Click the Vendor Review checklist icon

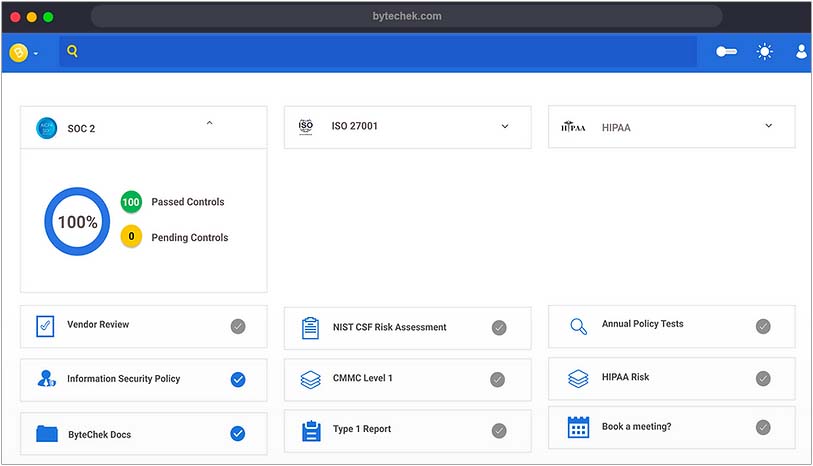pos(45,326)
